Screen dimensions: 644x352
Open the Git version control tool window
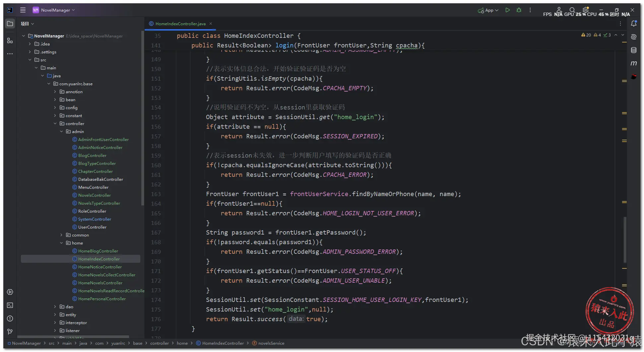[x=10, y=331]
